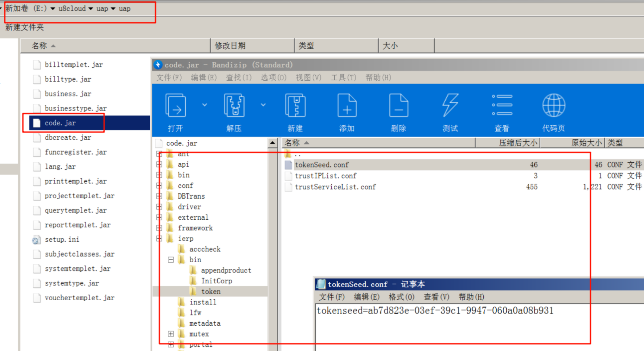
Task: Click the Extract (解压) toolbar icon
Action: 234,106
